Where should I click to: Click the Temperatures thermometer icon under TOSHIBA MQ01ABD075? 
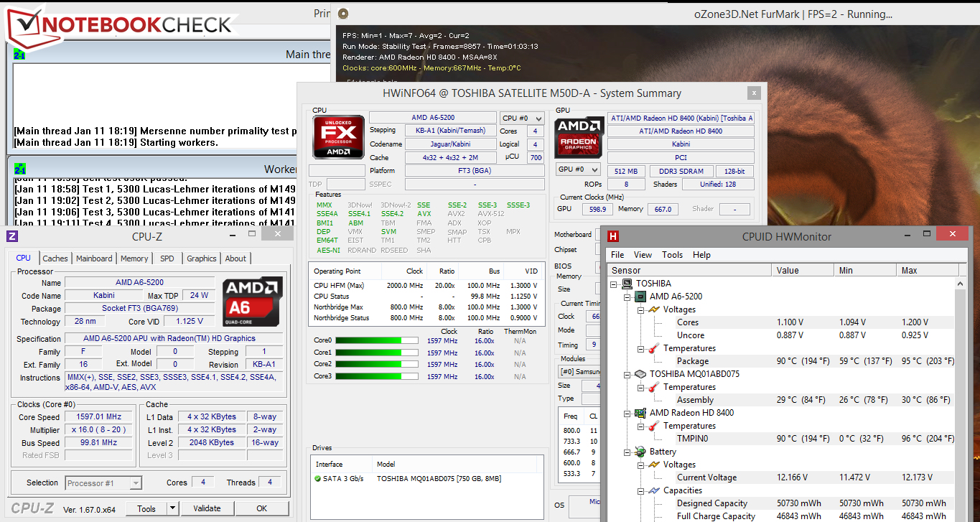654,387
